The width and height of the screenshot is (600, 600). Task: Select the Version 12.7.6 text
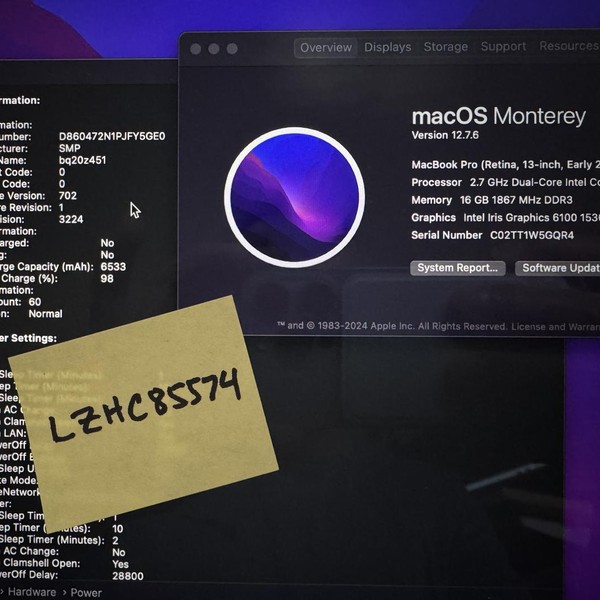(445, 135)
